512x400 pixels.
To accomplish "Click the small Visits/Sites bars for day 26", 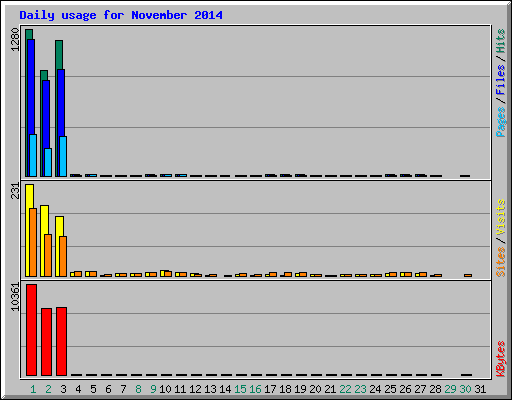I will click(x=406, y=274).
